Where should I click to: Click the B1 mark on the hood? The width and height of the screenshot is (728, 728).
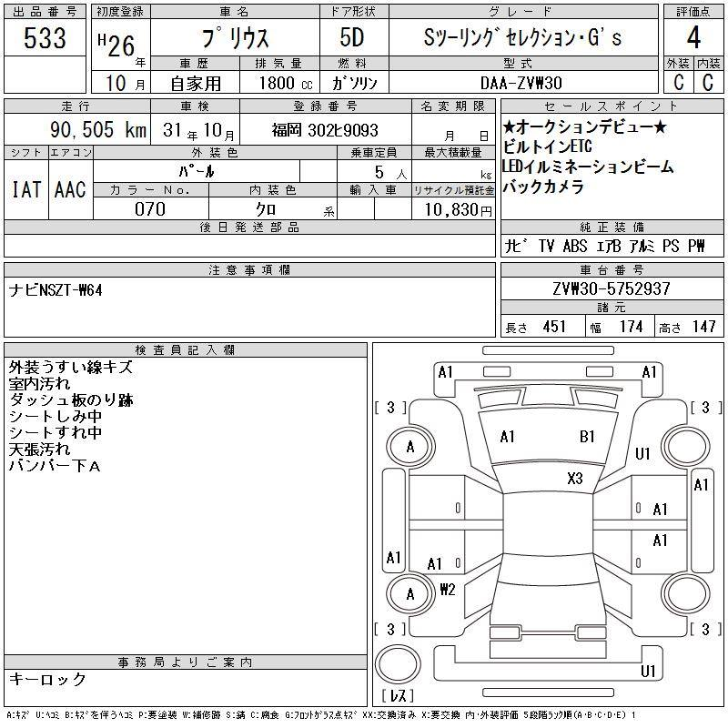(x=587, y=437)
